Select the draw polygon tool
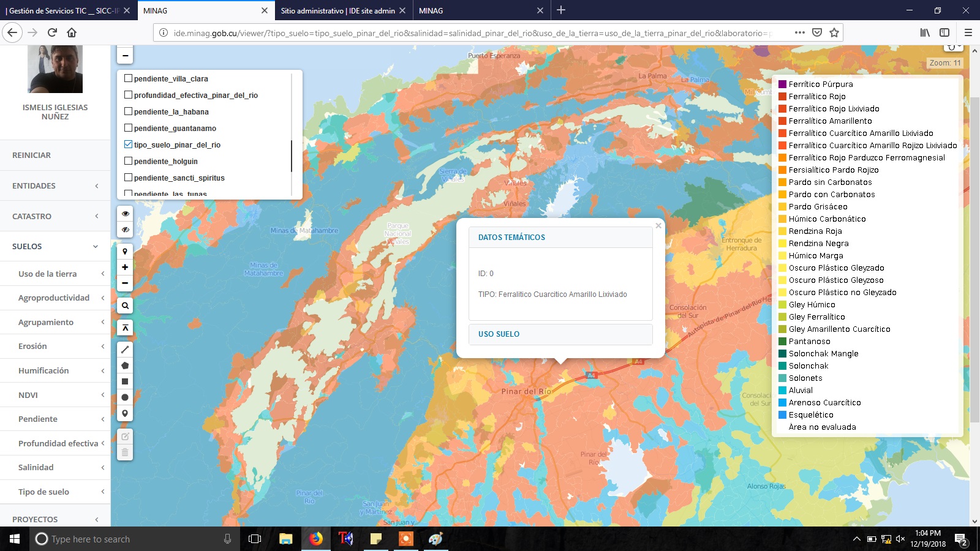 125,365
